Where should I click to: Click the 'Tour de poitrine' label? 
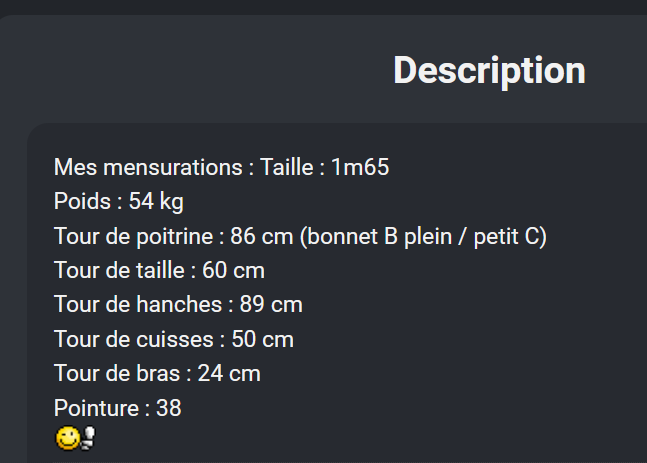(133, 236)
